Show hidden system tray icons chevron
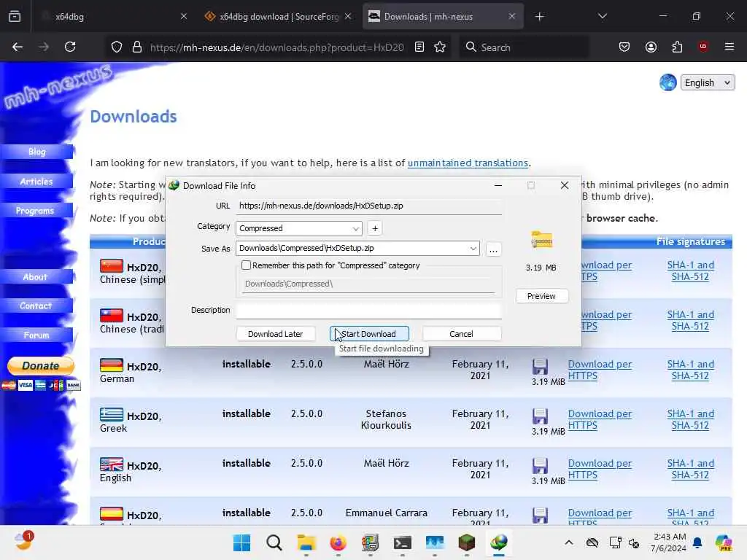747x560 pixels. coord(569,542)
